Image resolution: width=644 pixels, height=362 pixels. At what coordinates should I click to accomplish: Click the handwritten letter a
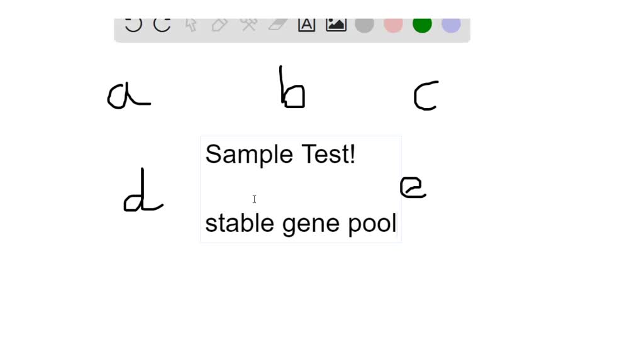click(126, 97)
